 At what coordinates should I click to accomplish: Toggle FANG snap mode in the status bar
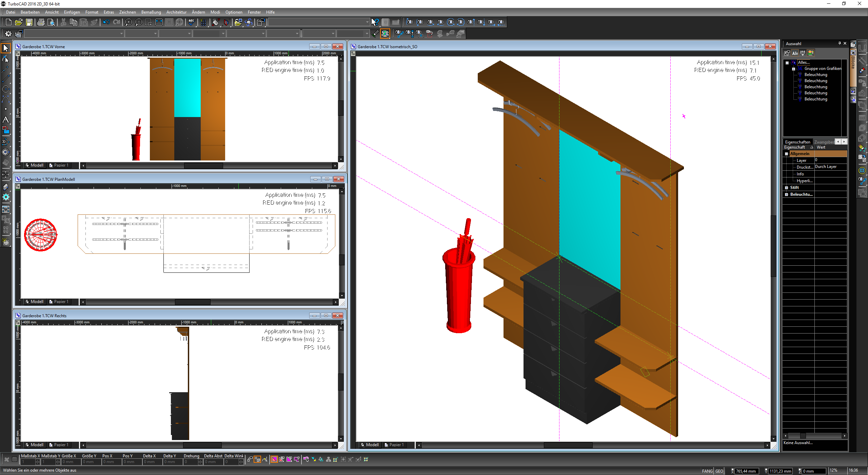point(707,471)
